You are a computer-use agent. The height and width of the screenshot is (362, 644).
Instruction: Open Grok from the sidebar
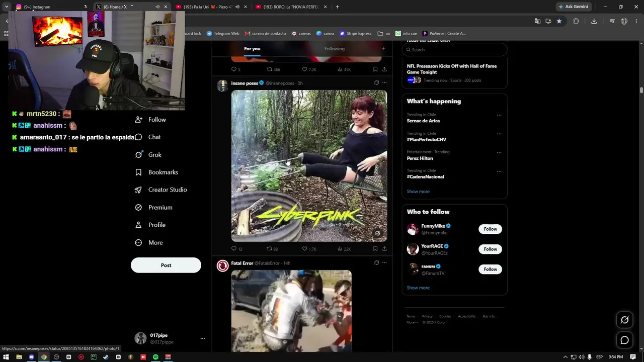(148, 155)
